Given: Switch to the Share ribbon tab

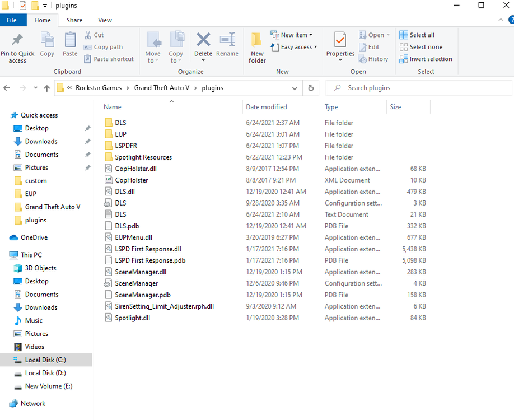Looking at the screenshot, I should 74,20.
